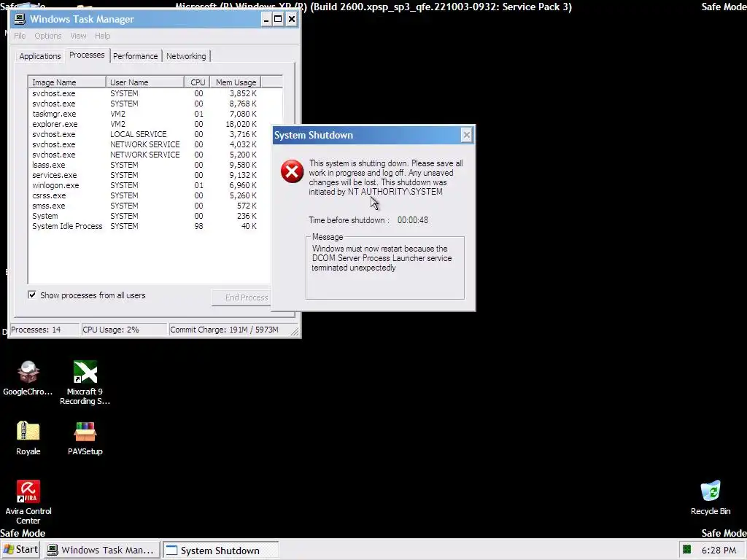Screen dimensions: 747x560
Task: Select the smss.exe process row
Action: [x=144, y=206]
